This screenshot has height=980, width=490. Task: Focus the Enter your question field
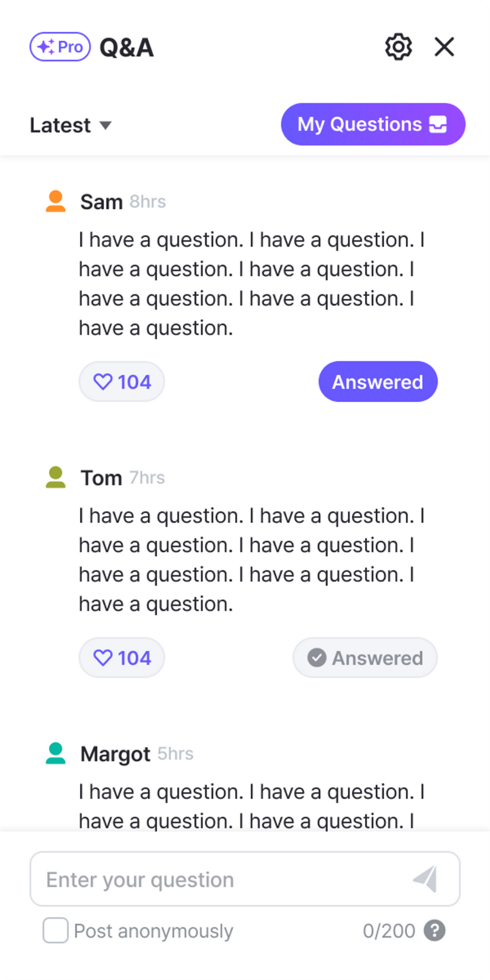pos(220,879)
